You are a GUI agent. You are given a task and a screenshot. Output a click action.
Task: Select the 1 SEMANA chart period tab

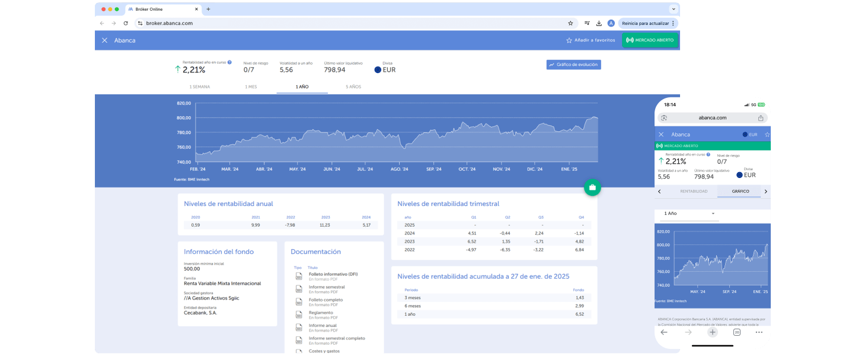click(199, 87)
